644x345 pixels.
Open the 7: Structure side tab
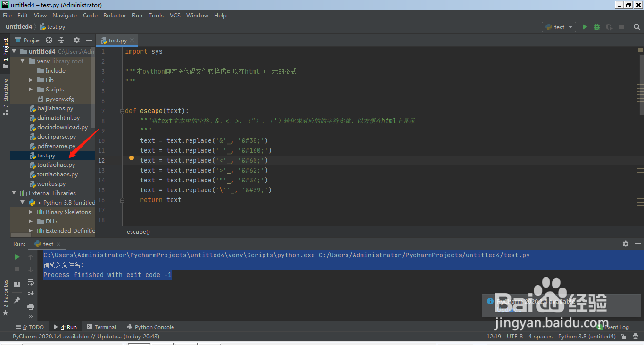tap(5, 96)
